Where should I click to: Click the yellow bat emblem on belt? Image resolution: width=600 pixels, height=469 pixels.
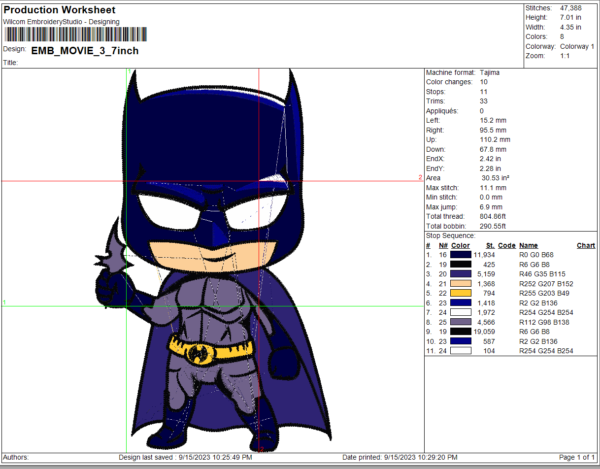pyautogui.click(x=211, y=349)
